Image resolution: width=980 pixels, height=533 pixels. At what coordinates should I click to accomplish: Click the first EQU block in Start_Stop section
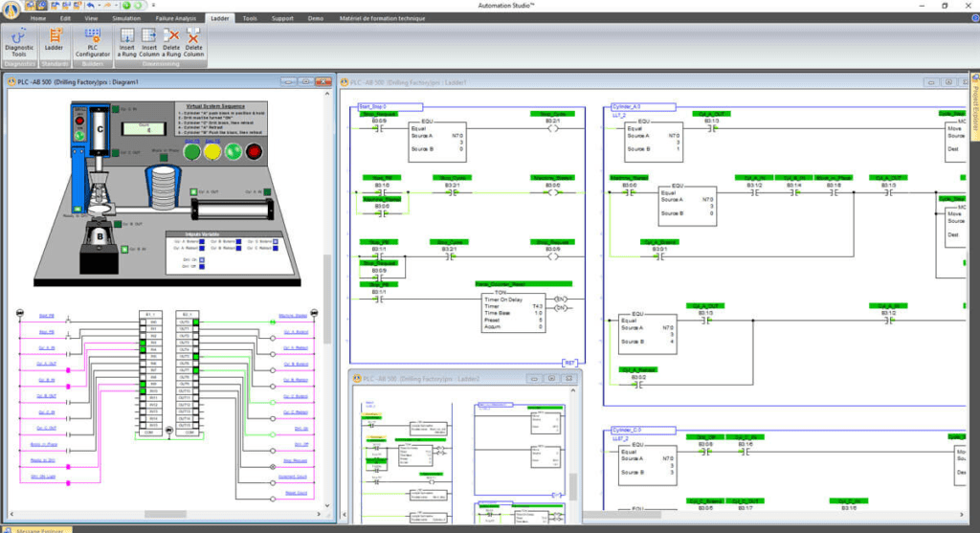click(436, 141)
